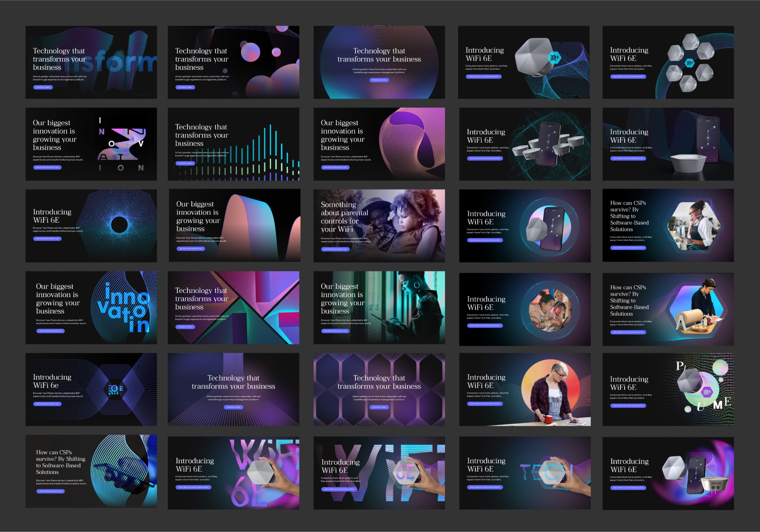The image size is (760, 532).
Task: Select the banner with person in plaid shirt holding red mug
Action: [x=525, y=389]
